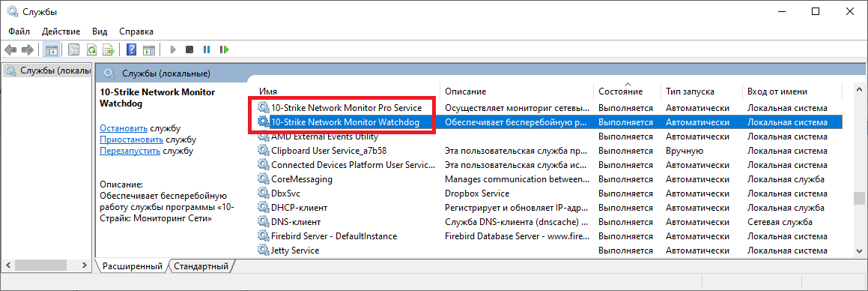Click the vertical scrollbar in services list

pyautogui.click(x=858, y=170)
